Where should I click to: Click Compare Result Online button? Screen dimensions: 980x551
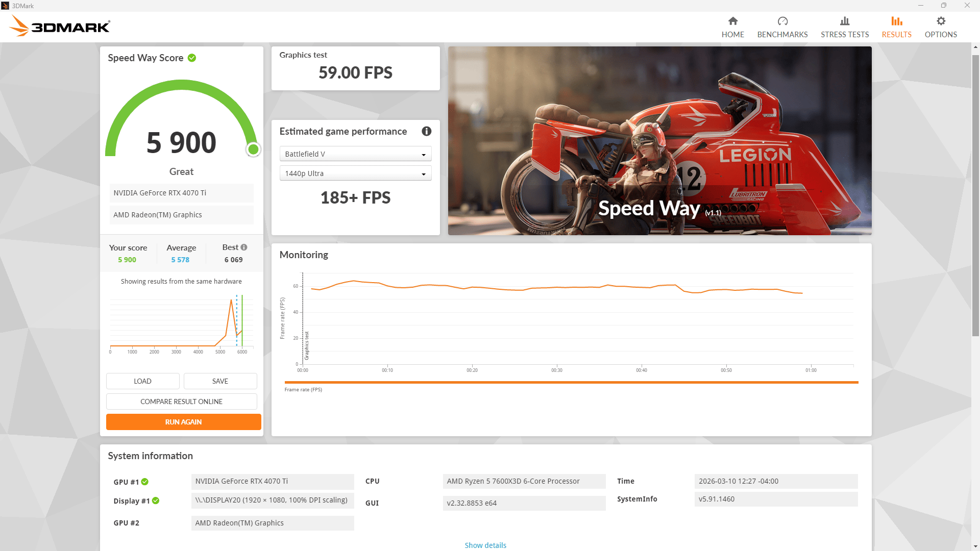coord(182,402)
